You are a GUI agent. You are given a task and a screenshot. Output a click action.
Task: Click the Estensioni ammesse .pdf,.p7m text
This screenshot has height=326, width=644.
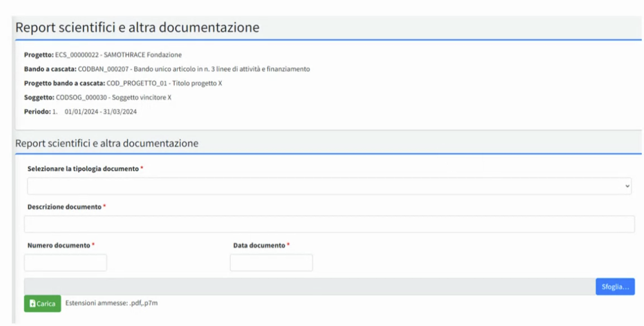pyautogui.click(x=111, y=303)
